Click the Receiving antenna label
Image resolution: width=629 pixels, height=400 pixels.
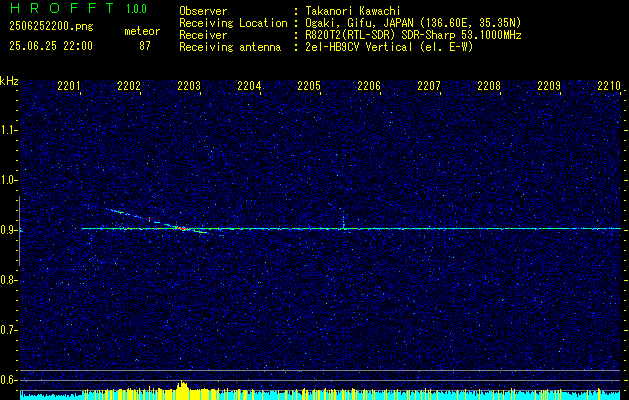(230, 47)
